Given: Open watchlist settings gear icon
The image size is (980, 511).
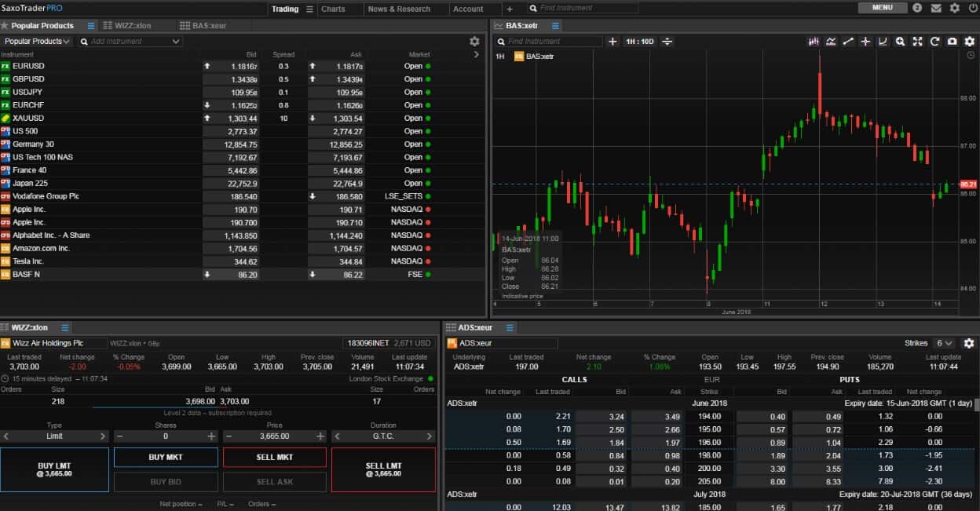Looking at the screenshot, I should tap(474, 42).
